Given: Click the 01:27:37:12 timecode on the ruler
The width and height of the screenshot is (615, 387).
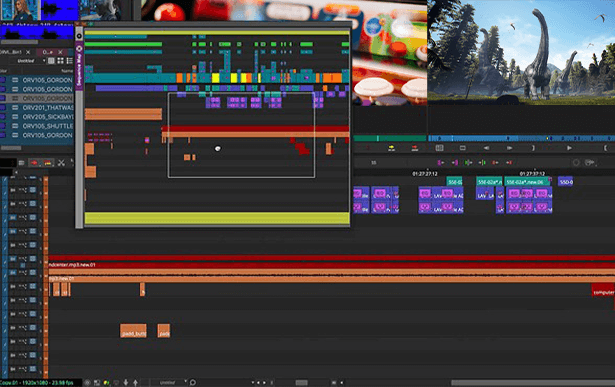Looking at the screenshot, I should point(532,173).
